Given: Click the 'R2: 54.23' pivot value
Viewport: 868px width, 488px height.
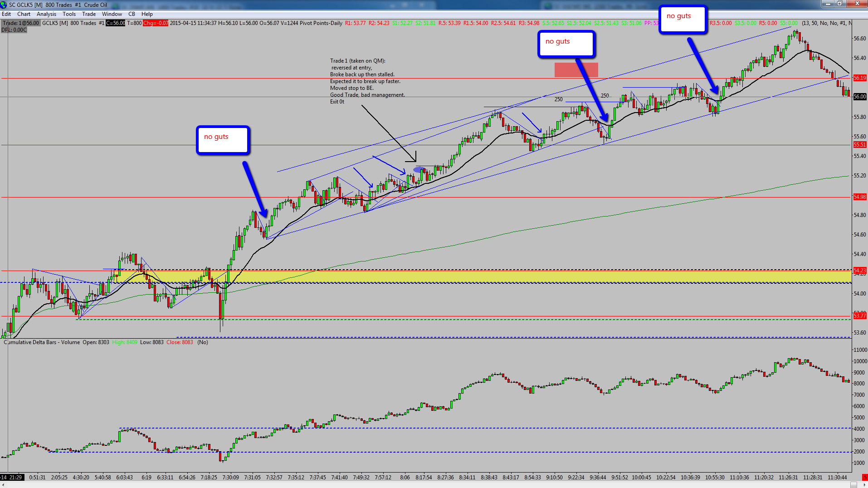Looking at the screenshot, I should click(379, 23).
